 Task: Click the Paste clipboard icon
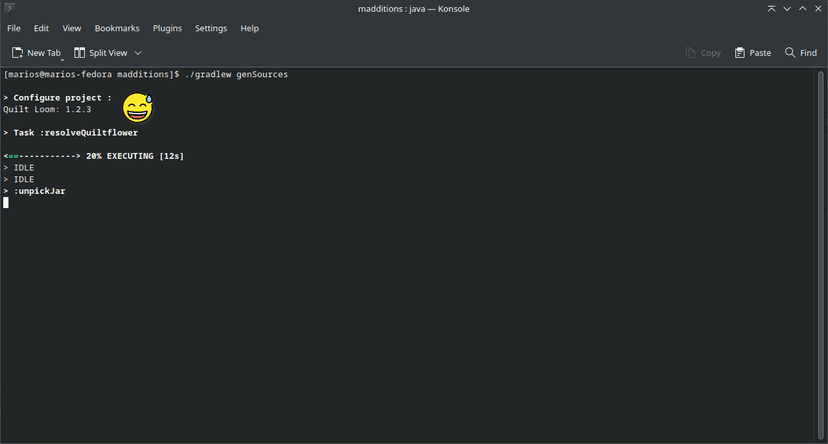click(739, 53)
